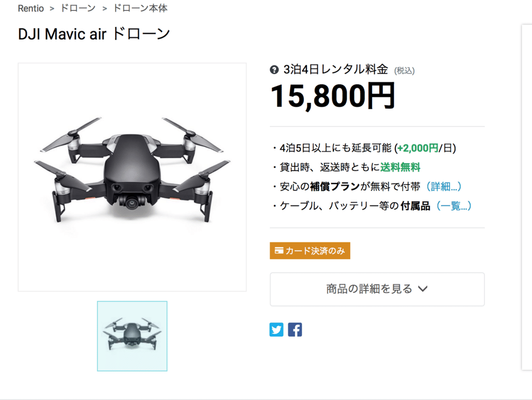Viewport: 532px width, 400px height.
Task: Click the 税込 tax-included note
Action: click(404, 71)
